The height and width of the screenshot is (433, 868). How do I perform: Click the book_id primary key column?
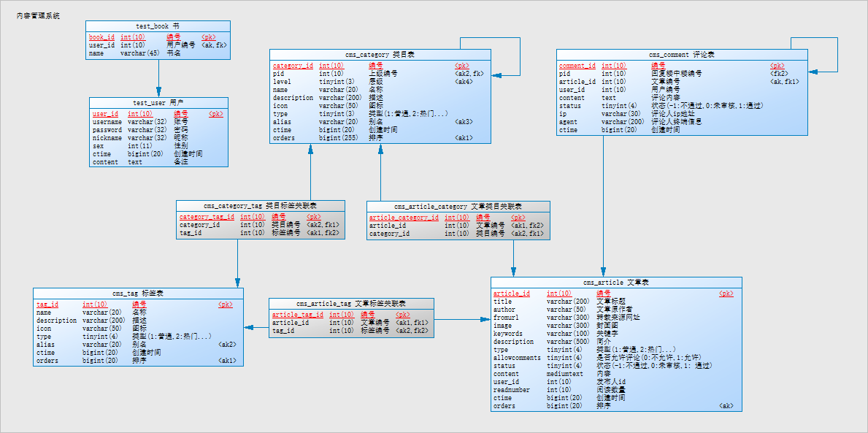[x=158, y=38]
